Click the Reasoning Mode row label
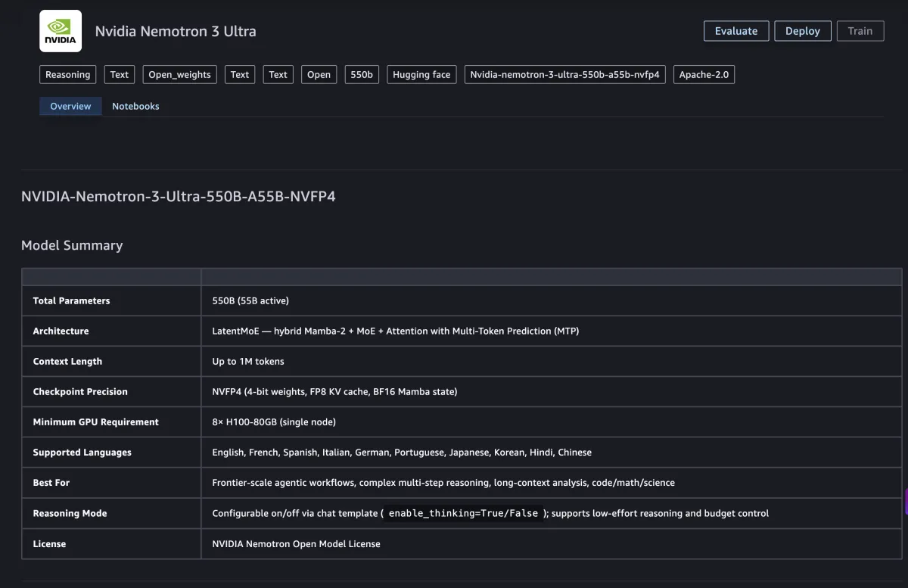908x588 pixels. pyautogui.click(x=70, y=513)
